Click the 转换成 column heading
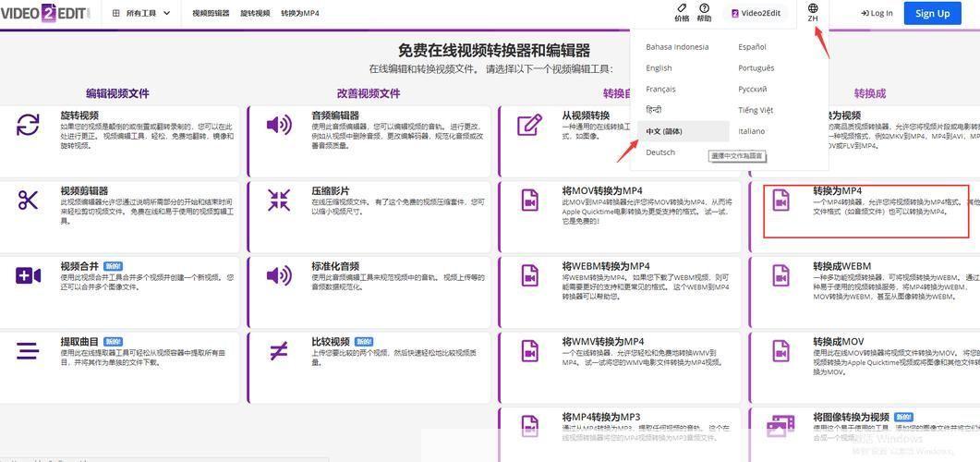The height and width of the screenshot is (462, 980). tap(870, 93)
